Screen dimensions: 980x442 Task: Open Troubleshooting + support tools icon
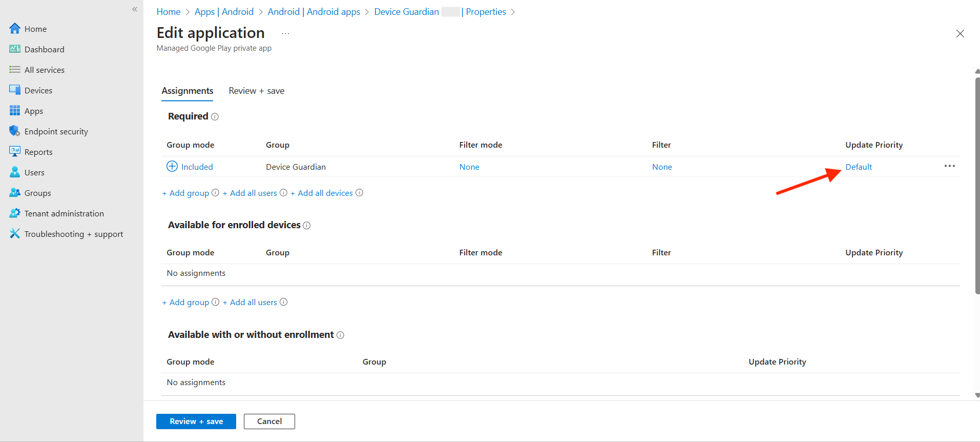(15, 234)
